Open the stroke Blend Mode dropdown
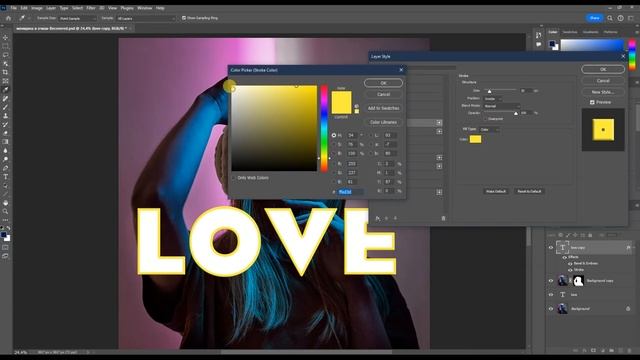Screen dimensions: 640x360 pos(502,106)
